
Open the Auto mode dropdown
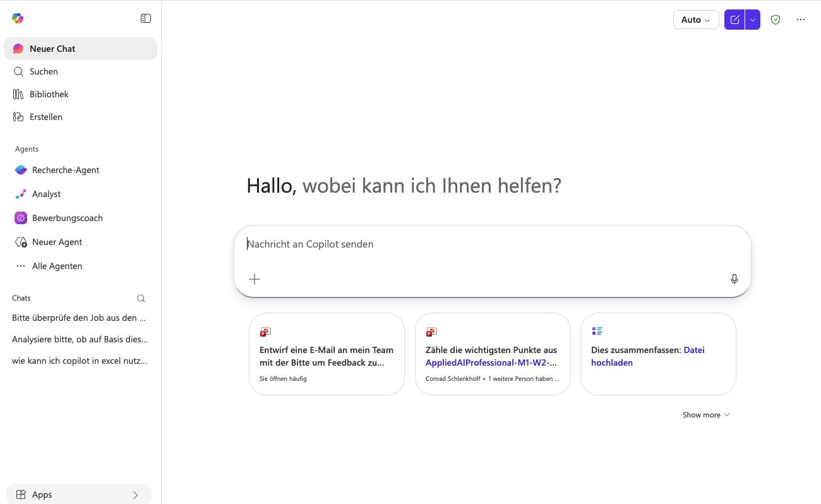[x=696, y=20]
